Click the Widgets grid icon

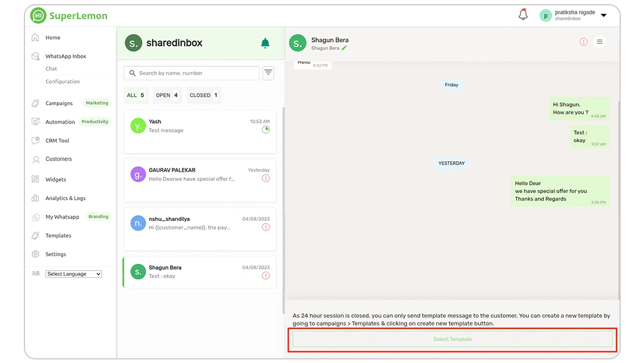point(35,179)
